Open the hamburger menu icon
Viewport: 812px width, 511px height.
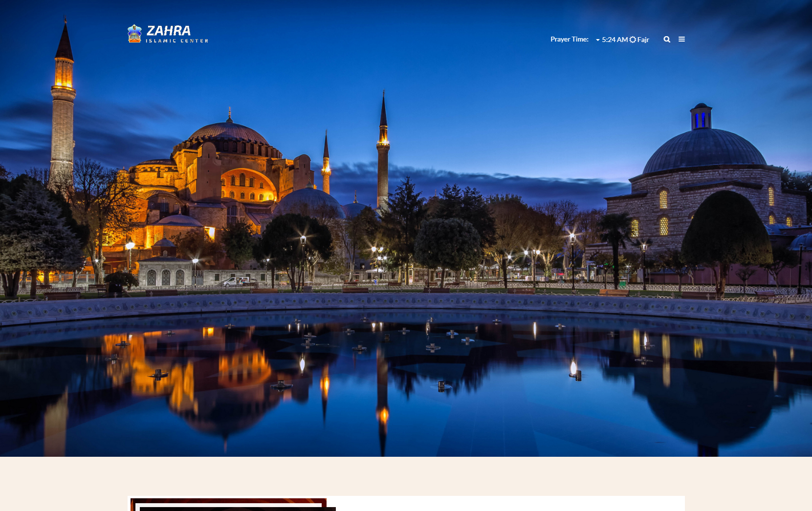tap(681, 40)
